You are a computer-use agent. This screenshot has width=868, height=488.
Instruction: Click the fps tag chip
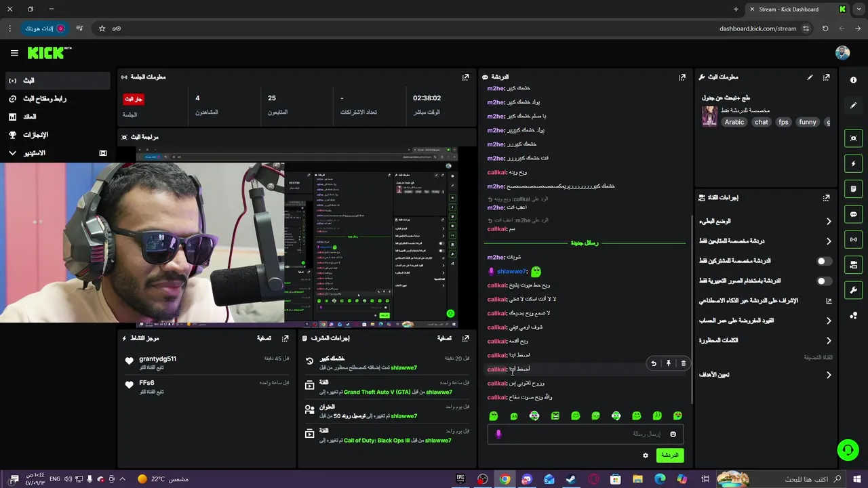[x=784, y=123]
